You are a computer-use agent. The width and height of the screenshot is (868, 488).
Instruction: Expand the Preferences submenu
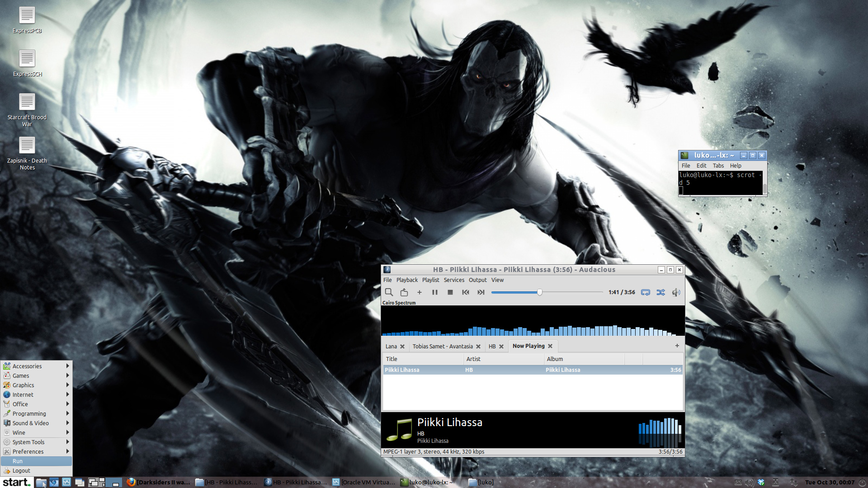pyautogui.click(x=36, y=452)
